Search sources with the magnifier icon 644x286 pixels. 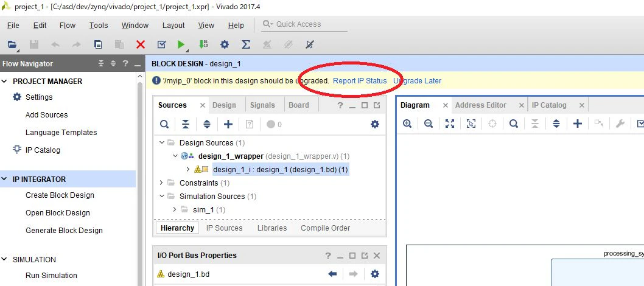click(x=164, y=124)
